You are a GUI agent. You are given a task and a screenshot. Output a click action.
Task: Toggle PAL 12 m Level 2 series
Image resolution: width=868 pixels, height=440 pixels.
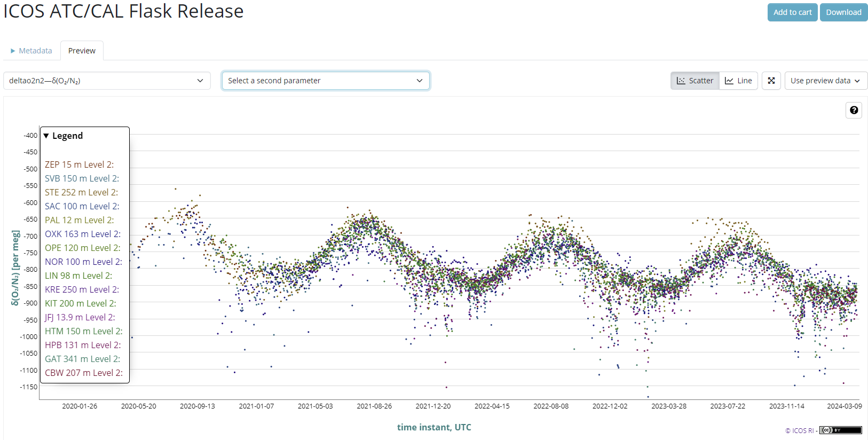pos(80,220)
